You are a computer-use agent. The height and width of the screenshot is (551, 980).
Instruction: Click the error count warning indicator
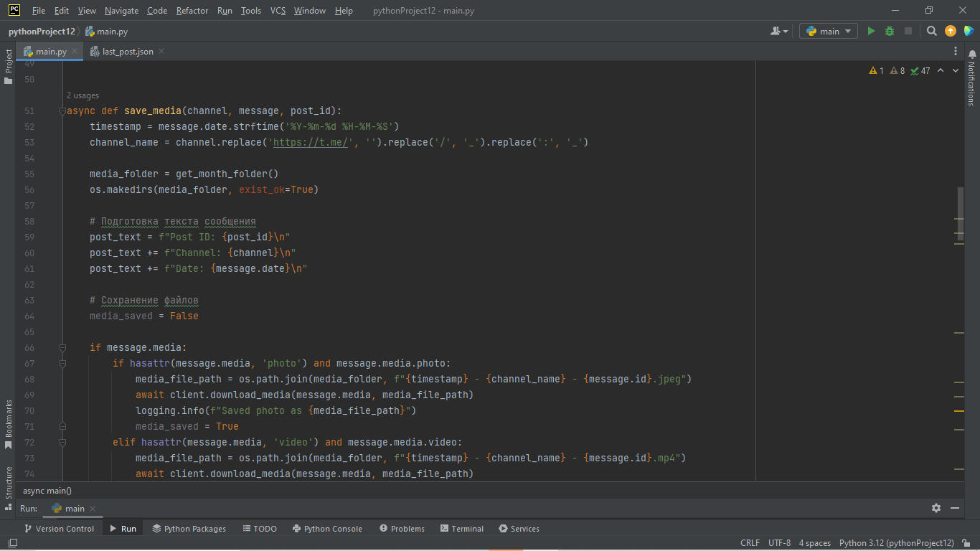[x=877, y=70]
